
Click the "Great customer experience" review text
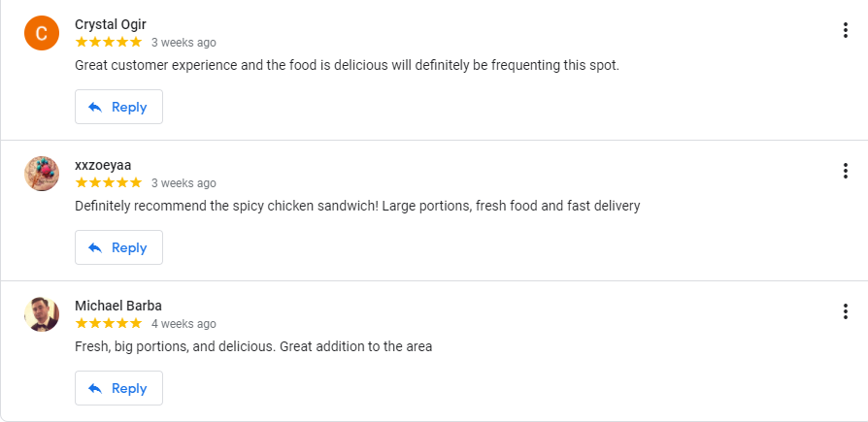pos(347,65)
